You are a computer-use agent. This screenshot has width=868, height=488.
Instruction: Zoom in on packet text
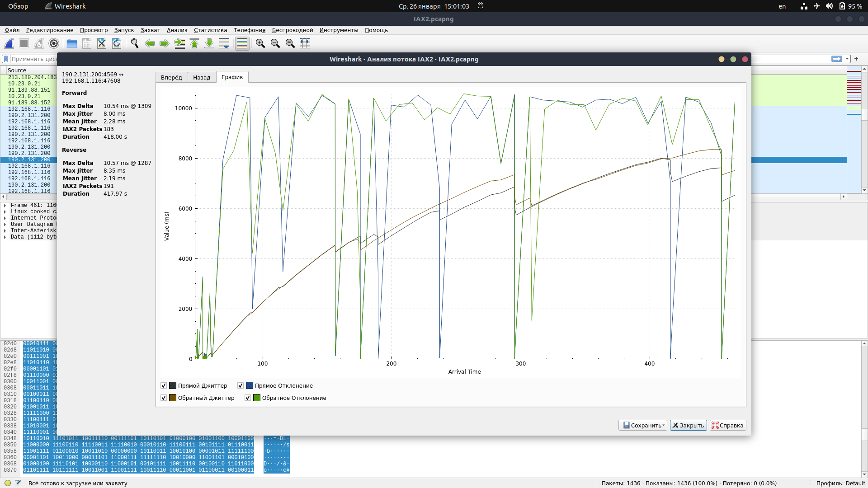(260, 43)
